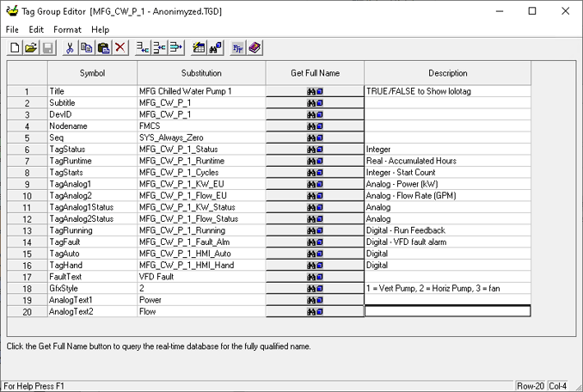Viewport: 583px width, 392px height.
Task: Click the binoculars toolbar icon
Action: tap(215, 48)
